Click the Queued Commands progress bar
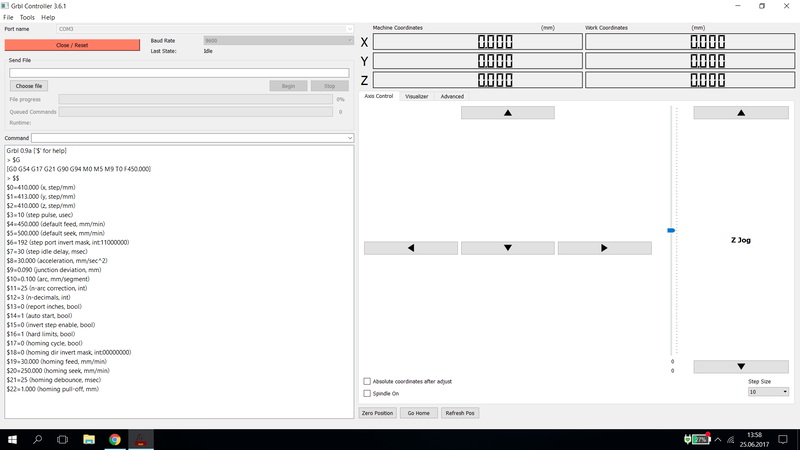 [196, 112]
